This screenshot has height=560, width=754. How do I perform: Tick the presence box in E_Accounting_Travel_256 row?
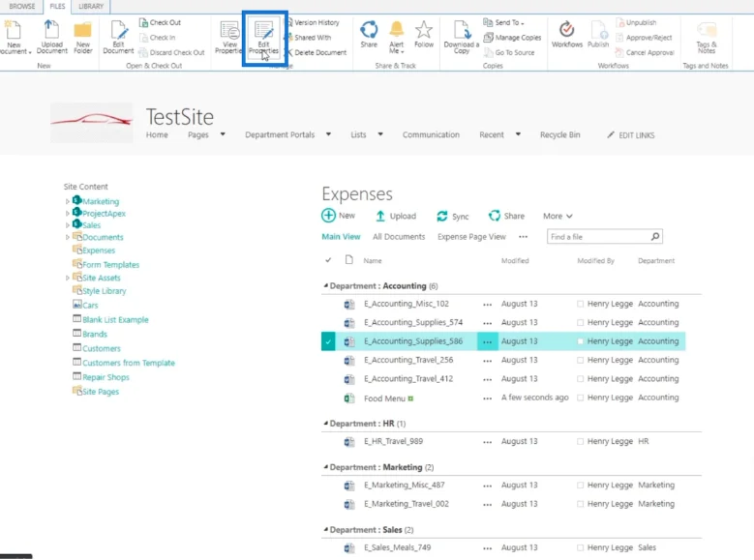[x=581, y=360]
